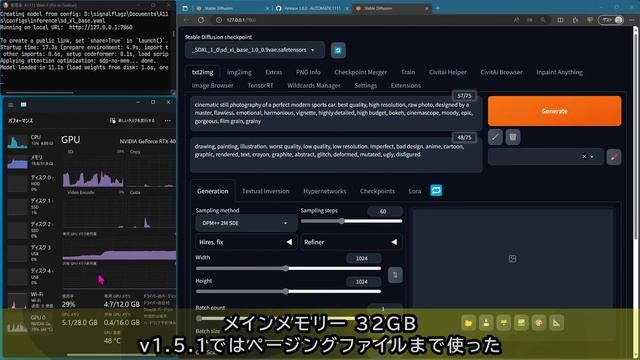Open the styles selection dropdown arrow
This screenshot has height=360, width=640.
point(592,157)
